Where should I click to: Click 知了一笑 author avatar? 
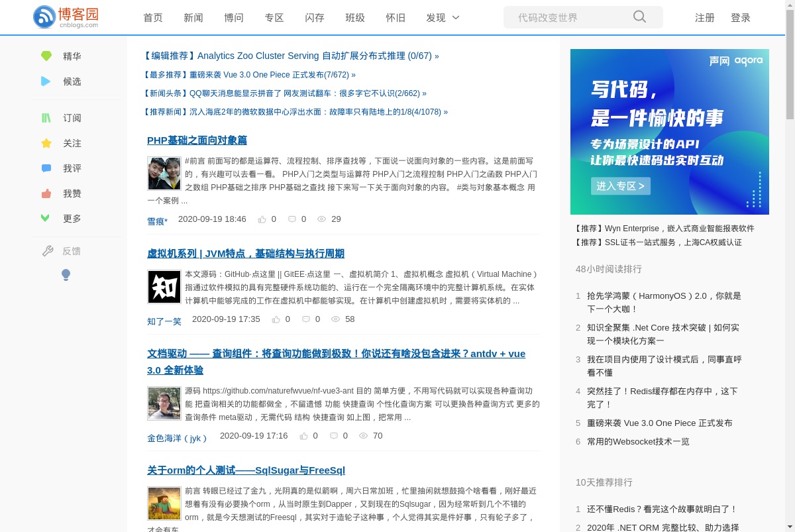(x=164, y=287)
